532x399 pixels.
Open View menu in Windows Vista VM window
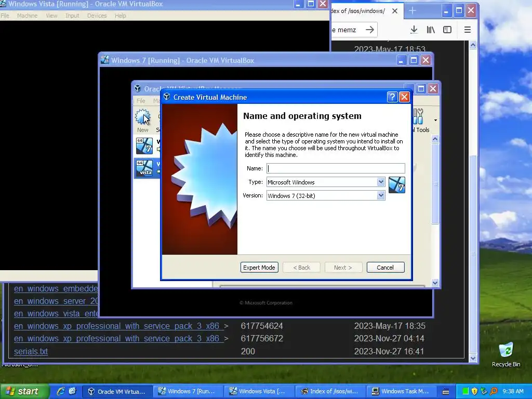click(x=51, y=16)
